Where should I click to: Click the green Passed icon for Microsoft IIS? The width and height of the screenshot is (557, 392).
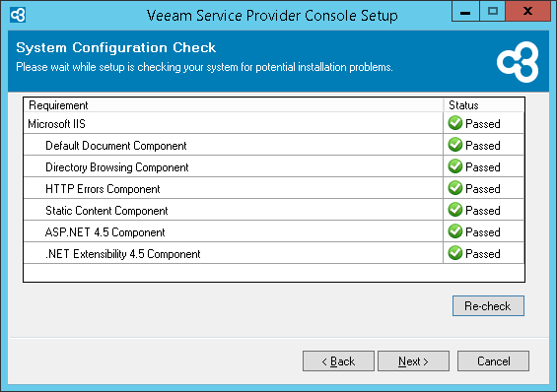coord(455,123)
